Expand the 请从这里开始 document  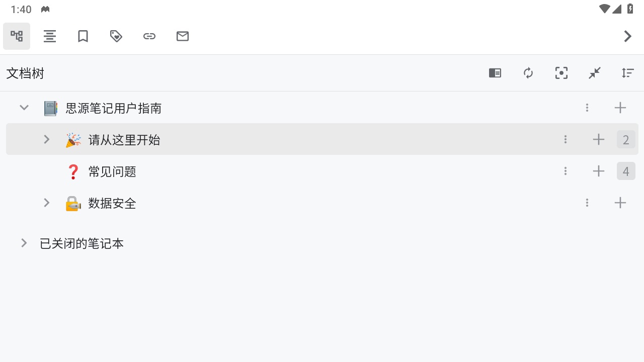(47, 139)
